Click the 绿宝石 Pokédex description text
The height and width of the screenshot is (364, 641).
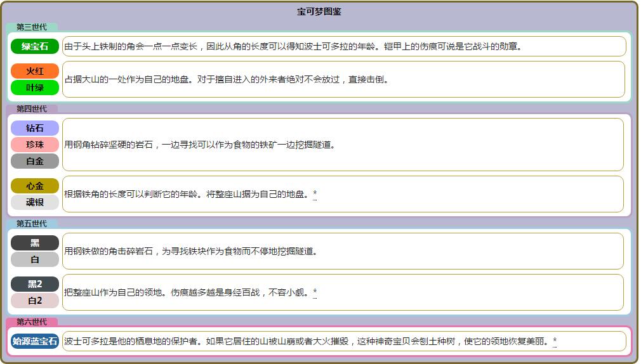[293, 46]
